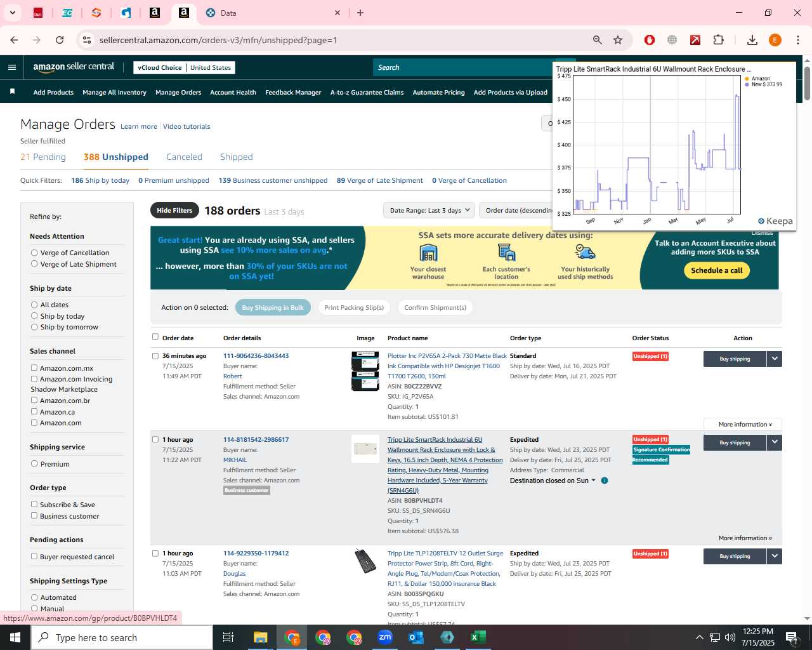
Task: Click the red shield extension icon
Action: [649, 40]
